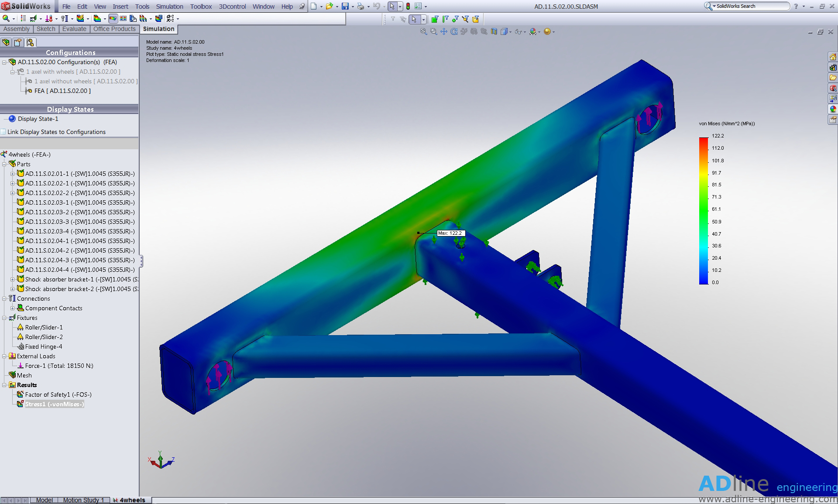Click the Open file icon
The width and height of the screenshot is (838, 504).
(329, 6)
